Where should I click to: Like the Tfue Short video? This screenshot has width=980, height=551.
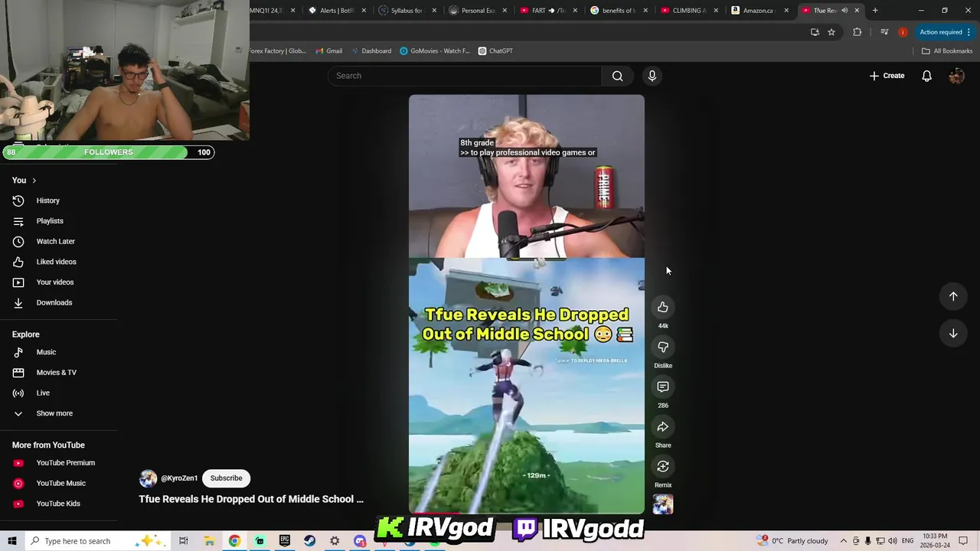(663, 307)
